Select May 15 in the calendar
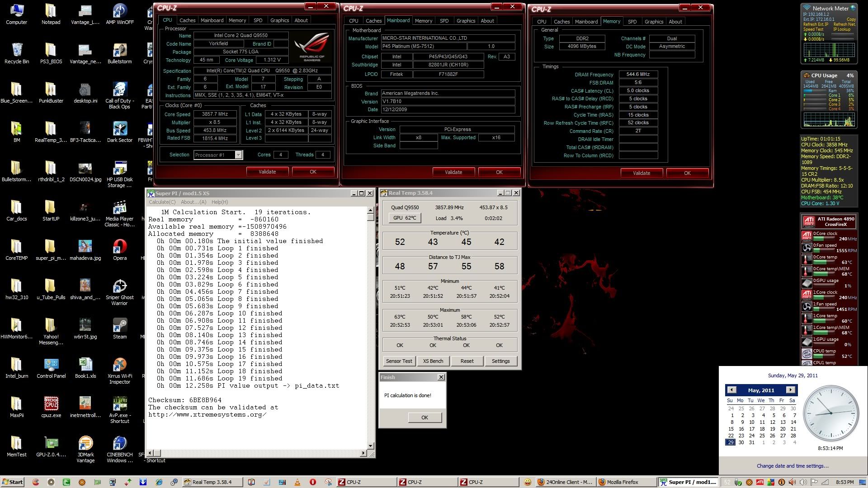 click(x=731, y=429)
